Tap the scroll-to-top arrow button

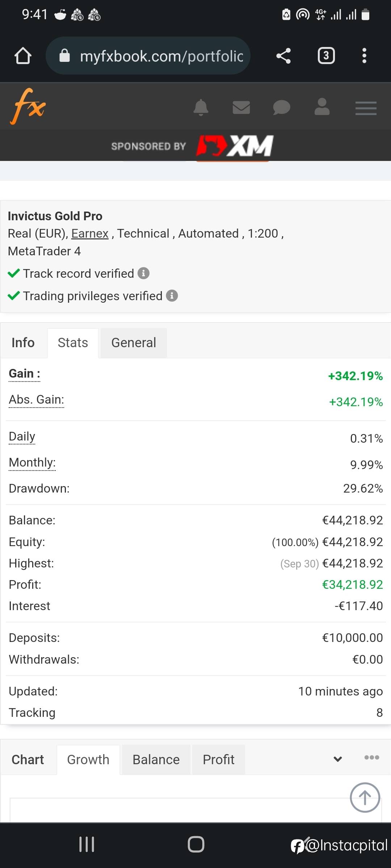pos(365,797)
